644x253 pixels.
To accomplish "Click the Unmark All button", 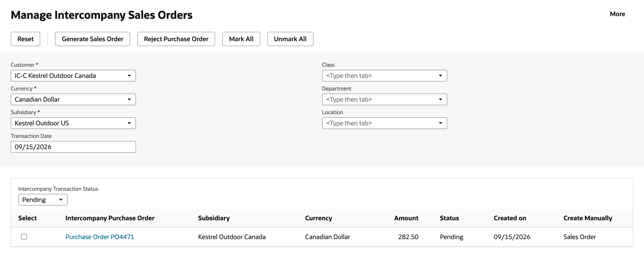I will [x=290, y=39].
